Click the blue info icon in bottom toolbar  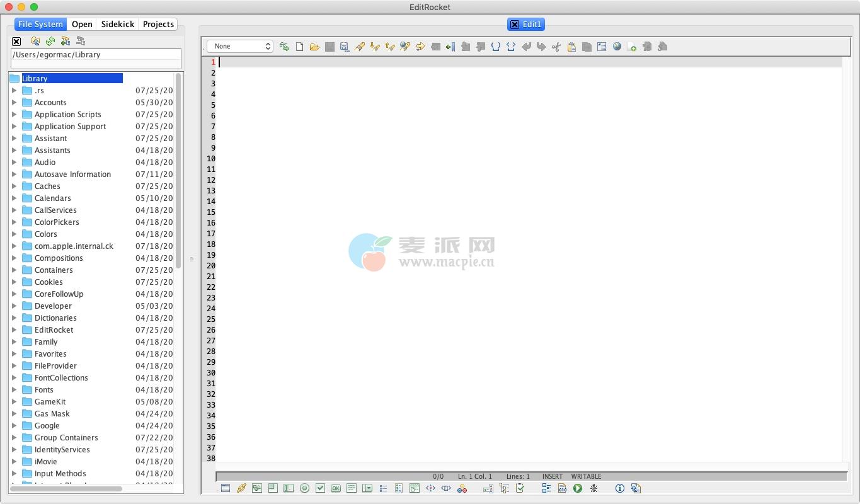(x=619, y=488)
